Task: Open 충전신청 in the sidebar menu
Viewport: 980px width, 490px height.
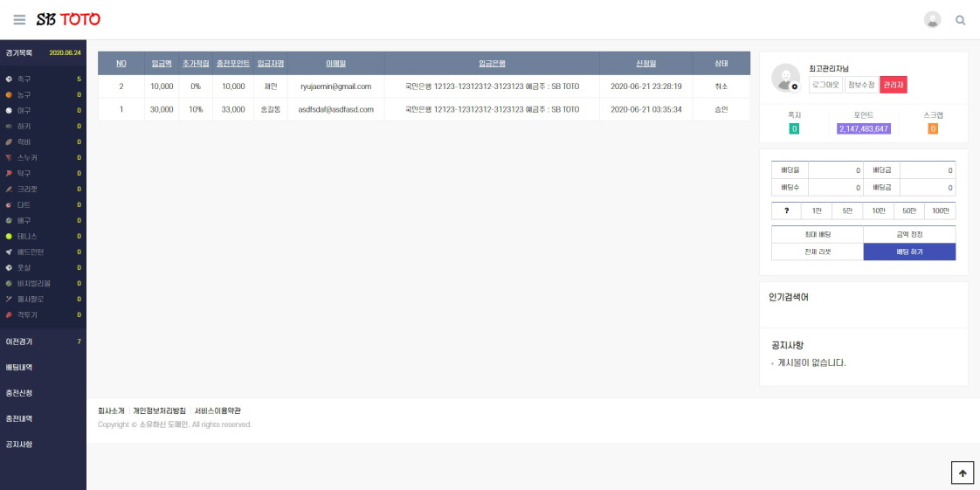Action: pyautogui.click(x=19, y=393)
